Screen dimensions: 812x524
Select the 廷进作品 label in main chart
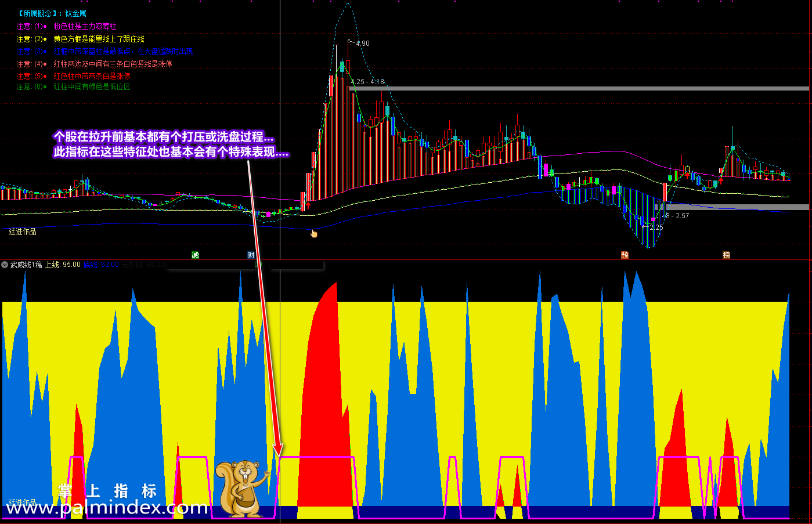coord(23,232)
